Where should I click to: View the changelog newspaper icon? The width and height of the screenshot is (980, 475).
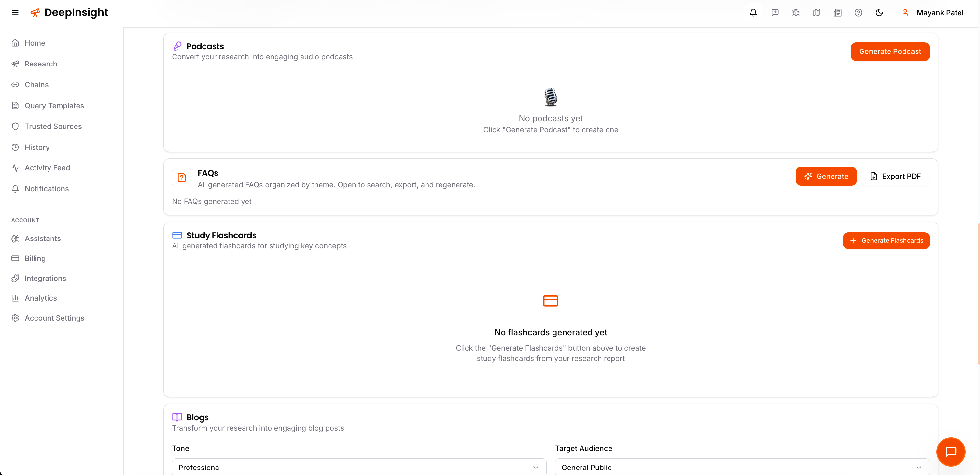click(837, 13)
